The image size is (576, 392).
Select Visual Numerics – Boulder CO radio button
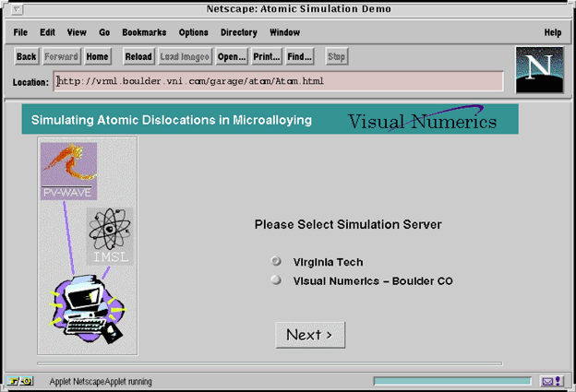(276, 280)
